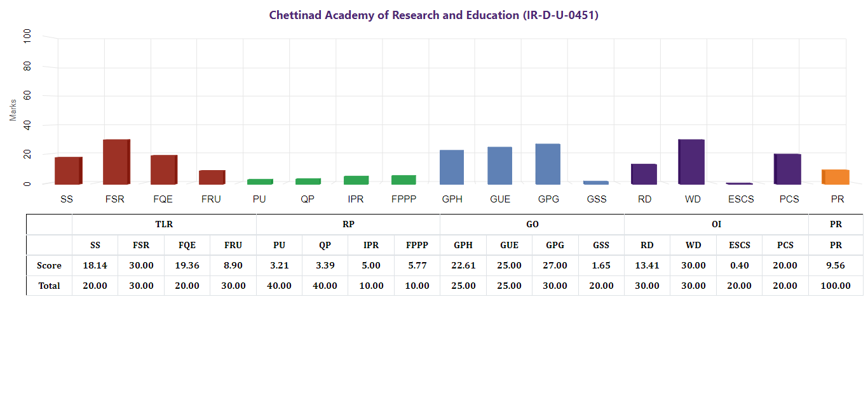Image resolution: width=868 pixels, height=417 pixels.
Task: Click the blue GPH bar
Action: point(452,167)
